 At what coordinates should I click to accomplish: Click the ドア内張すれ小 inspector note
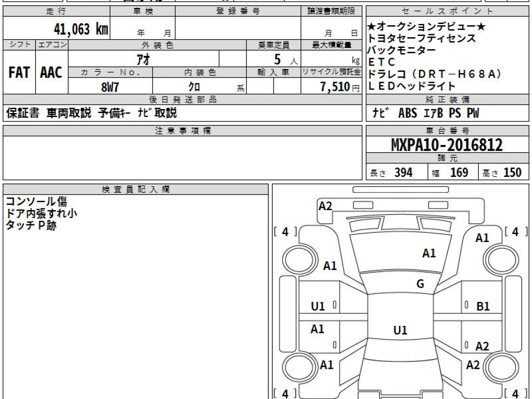(x=41, y=213)
